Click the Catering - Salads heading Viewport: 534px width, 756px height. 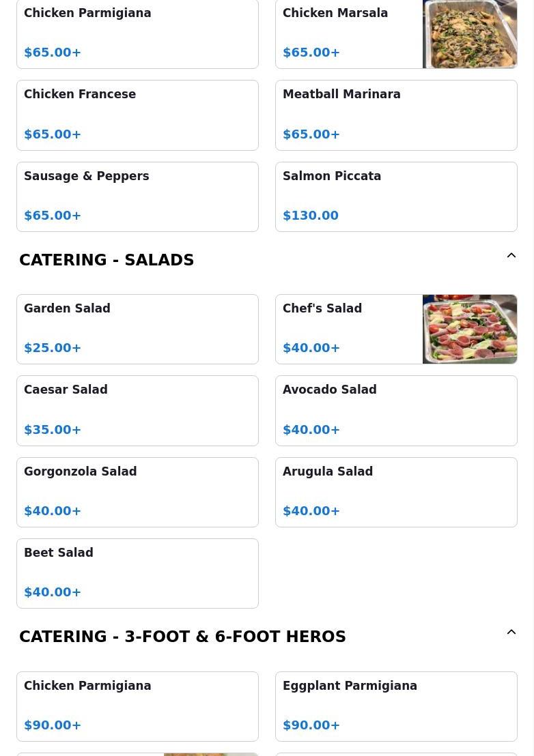coord(107,260)
